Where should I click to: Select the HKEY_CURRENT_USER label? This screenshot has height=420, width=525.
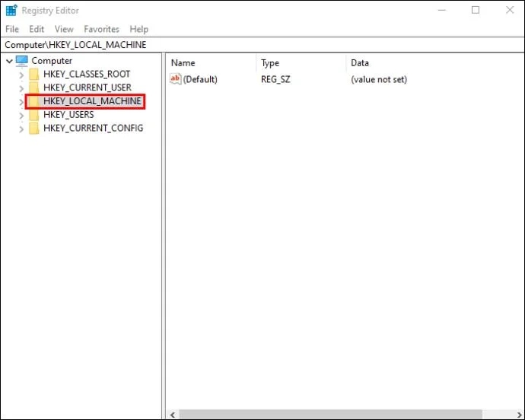[x=87, y=87]
